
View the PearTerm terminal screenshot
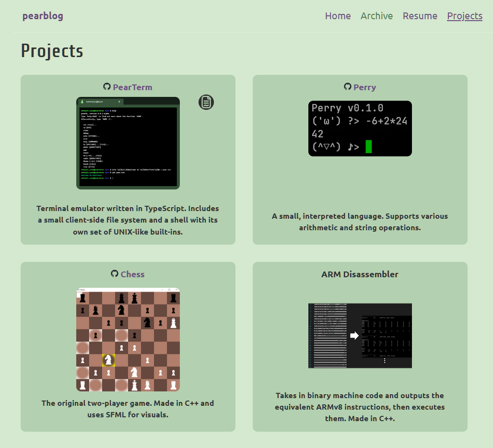coord(128,143)
